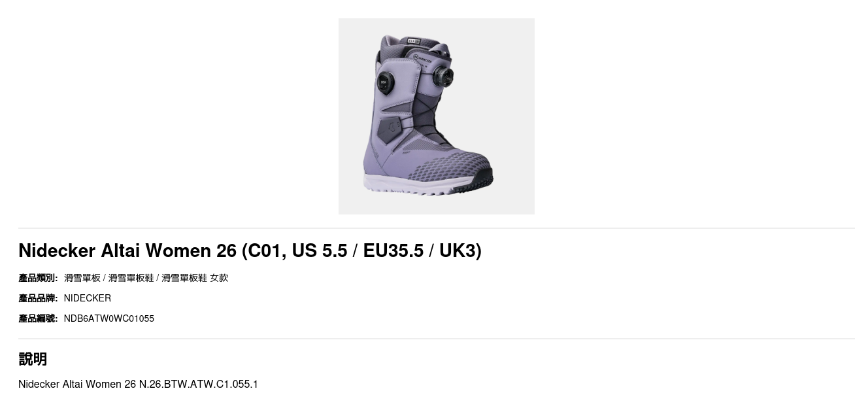Open the 滑雪單板鞋 category link
This screenshot has width=868, height=410.
131,278
